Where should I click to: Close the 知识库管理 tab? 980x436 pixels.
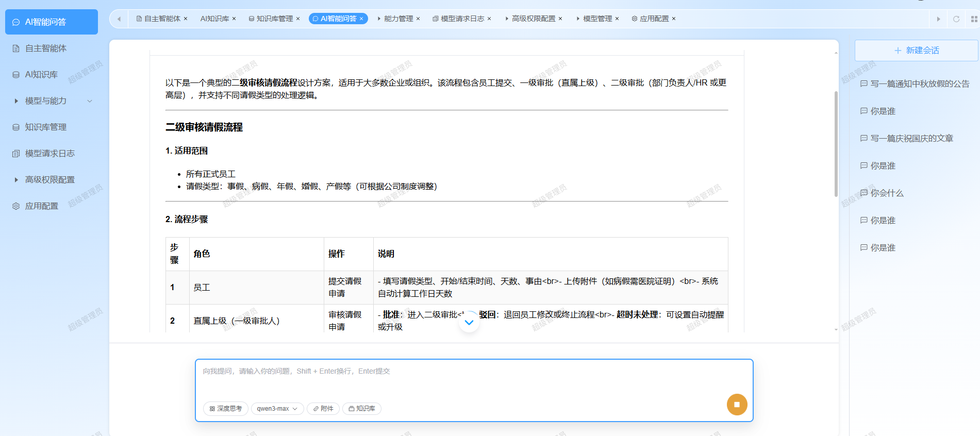click(x=298, y=19)
